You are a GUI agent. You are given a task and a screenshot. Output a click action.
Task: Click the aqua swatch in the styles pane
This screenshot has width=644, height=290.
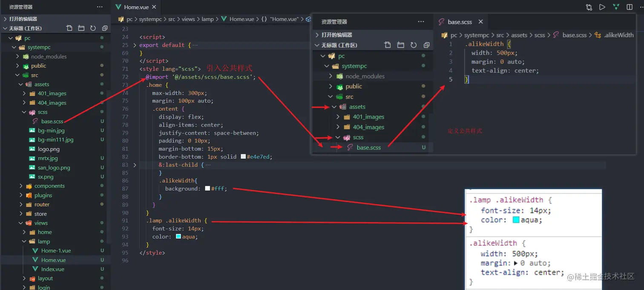[516, 220]
